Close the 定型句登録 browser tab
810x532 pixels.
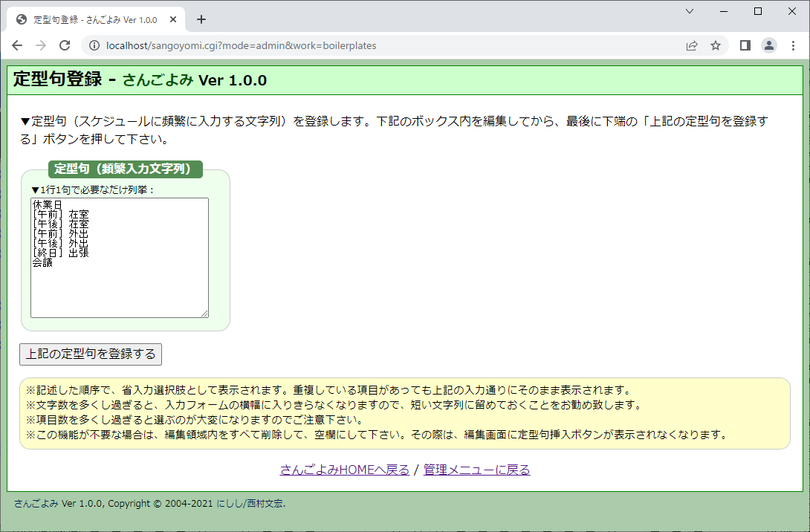tap(173, 19)
